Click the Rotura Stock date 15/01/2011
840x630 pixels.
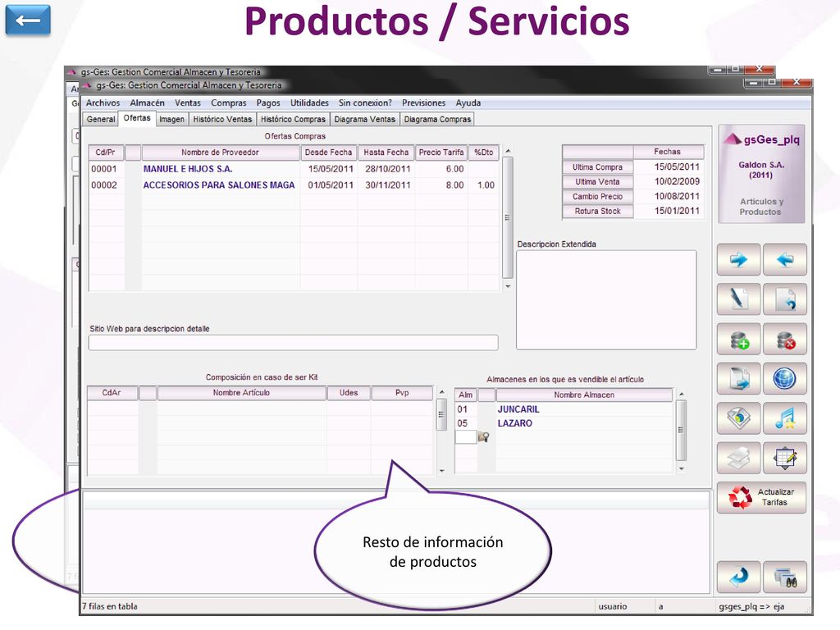point(677,211)
